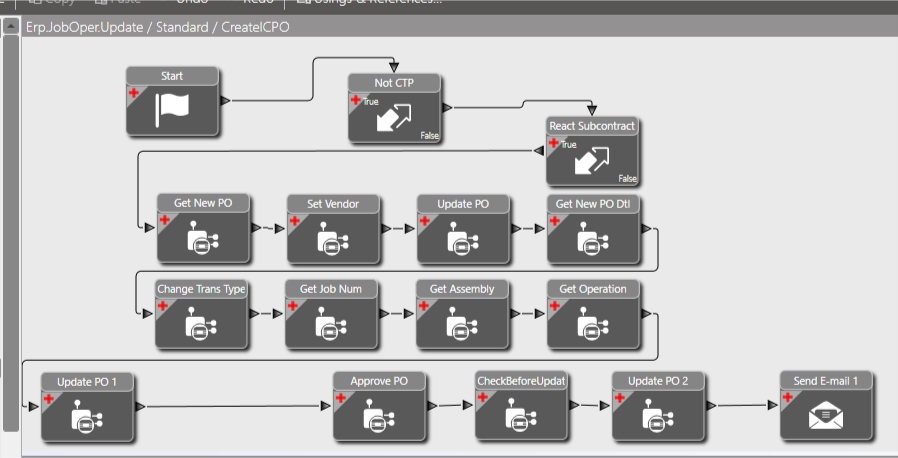Click the Erp.JobOper.Update / Standard / CreateICPO title

[x=157, y=27]
